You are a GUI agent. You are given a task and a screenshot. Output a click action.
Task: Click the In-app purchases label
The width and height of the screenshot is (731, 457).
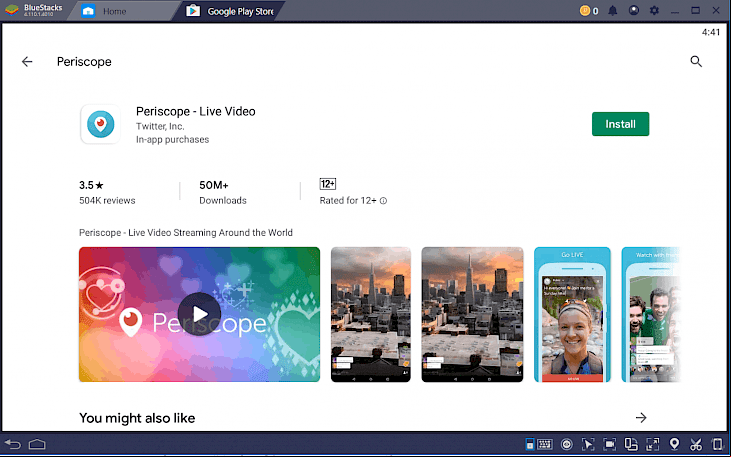[x=172, y=139]
